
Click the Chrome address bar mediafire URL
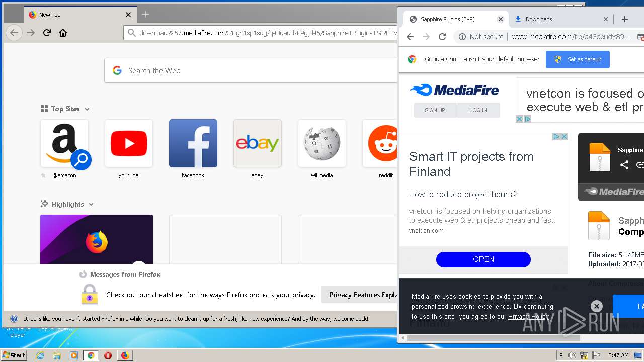(571, 37)
